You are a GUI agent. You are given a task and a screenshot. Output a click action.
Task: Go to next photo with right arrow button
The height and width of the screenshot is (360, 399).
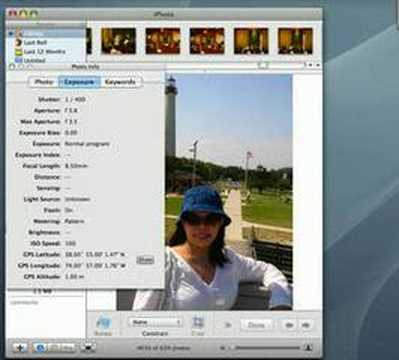tap(306, 325)
